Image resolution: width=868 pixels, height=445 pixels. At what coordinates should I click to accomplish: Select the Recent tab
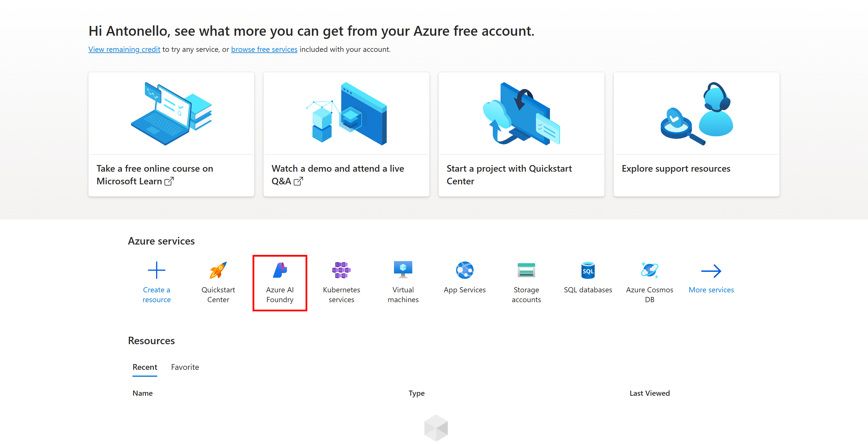point(145,367)
